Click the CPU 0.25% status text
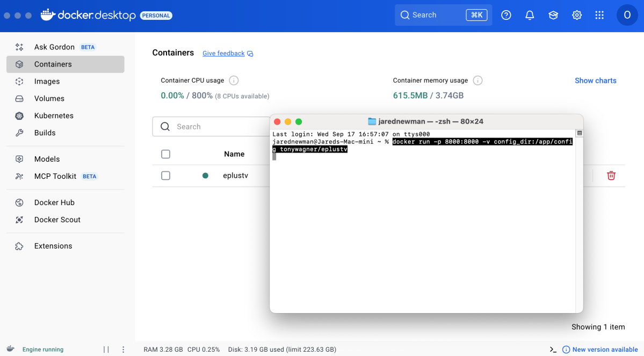This screenshot has width=644, height=356. click(204, 350)
